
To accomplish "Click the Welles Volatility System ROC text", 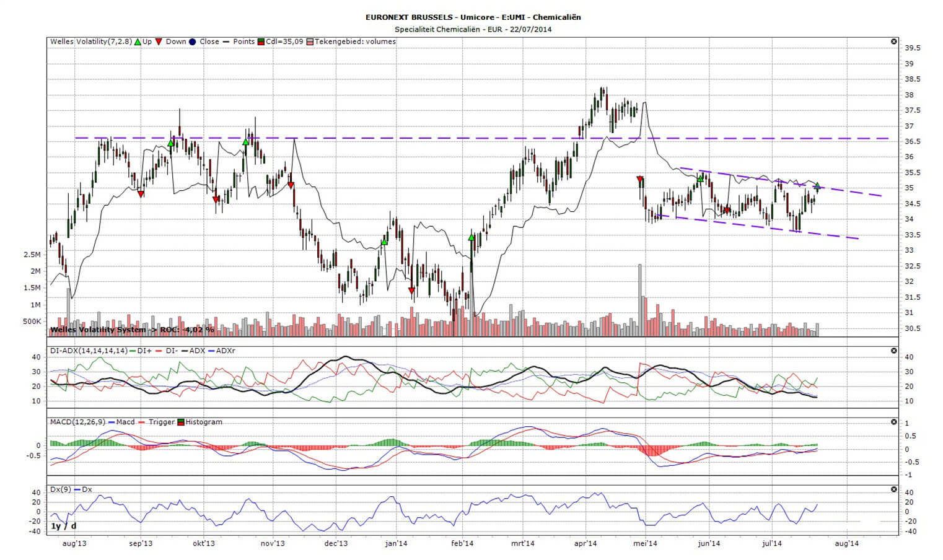I will pos(132,330).
